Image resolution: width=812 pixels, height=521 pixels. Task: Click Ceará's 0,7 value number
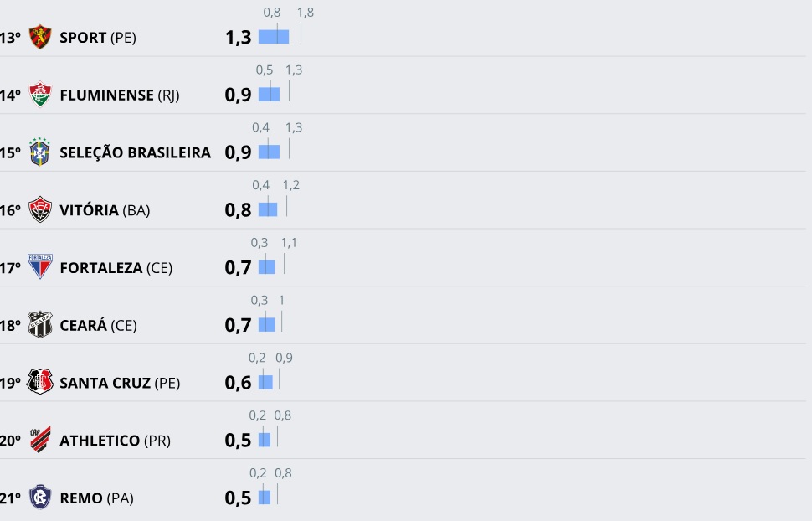coord(239,325)
